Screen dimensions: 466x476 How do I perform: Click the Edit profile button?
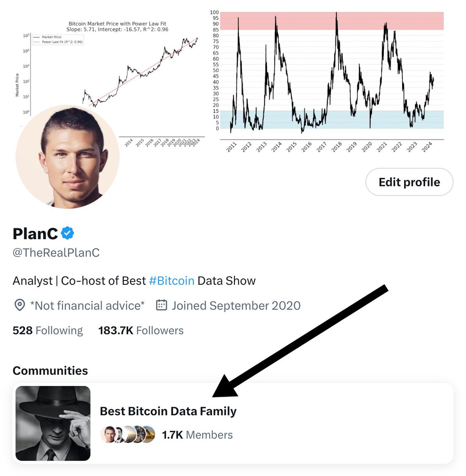409,182
